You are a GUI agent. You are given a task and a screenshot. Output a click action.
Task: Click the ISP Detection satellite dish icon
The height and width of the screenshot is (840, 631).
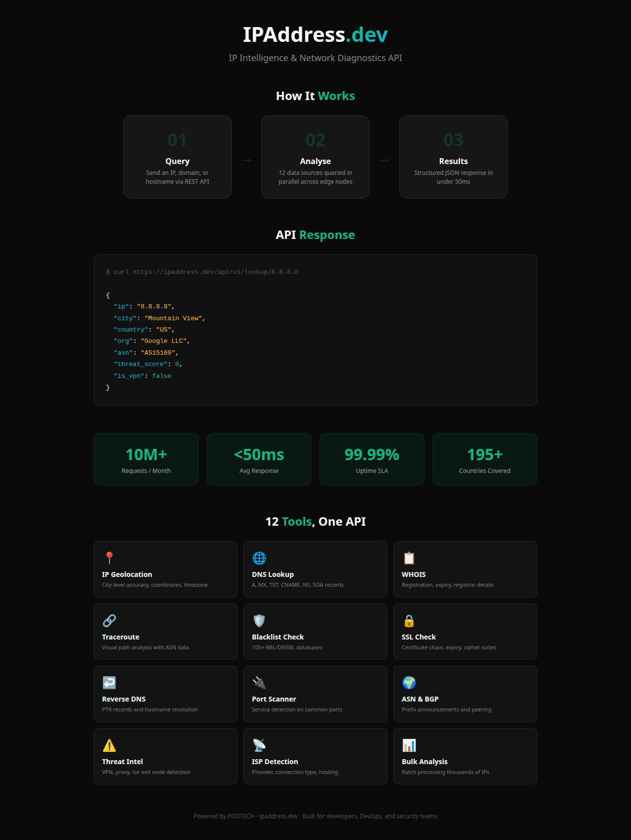(259, 745)
